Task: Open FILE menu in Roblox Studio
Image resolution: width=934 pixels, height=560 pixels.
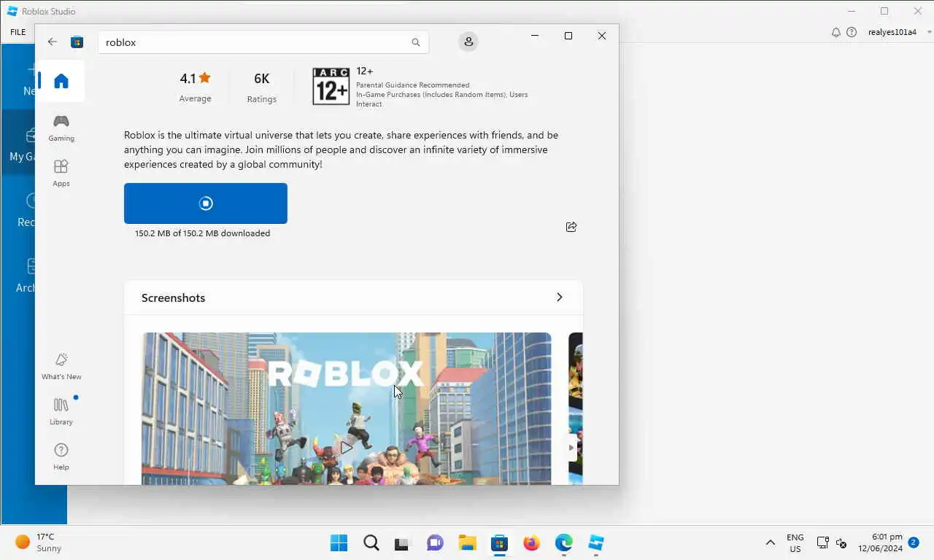Action: click(18, 32)
